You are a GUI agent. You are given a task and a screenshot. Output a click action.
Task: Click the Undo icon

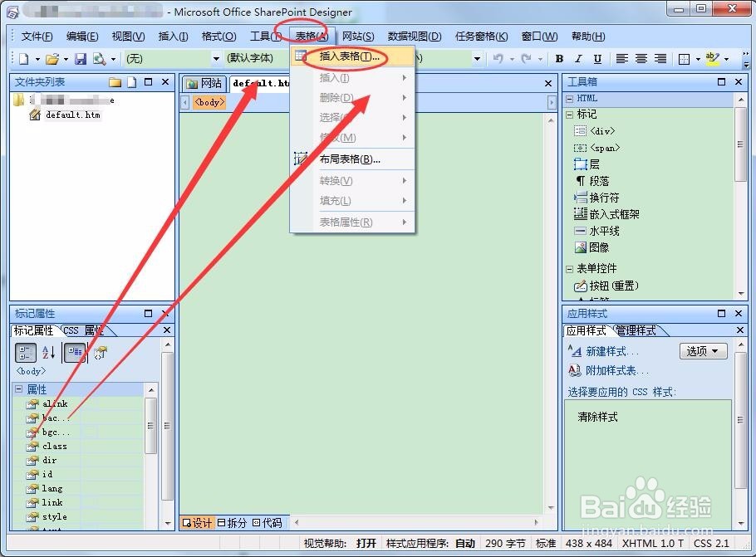tap(498, 59)
